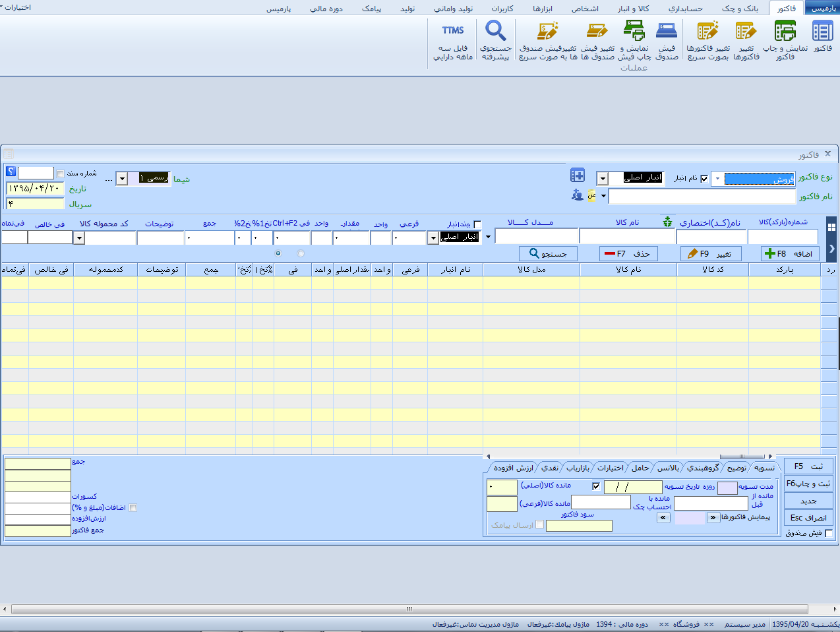Open جستجوی پیشرفته magnifier icon
The height and width of the screenshot is (632, 840).
496,40
